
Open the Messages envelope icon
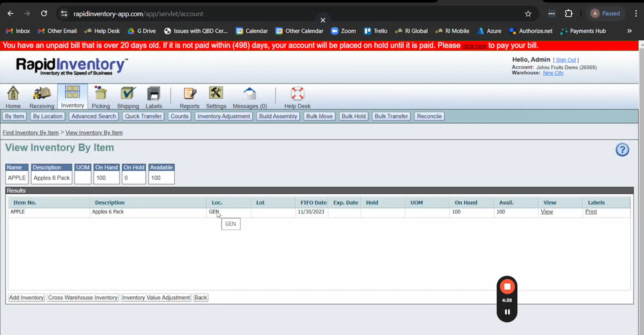point(250,94)
